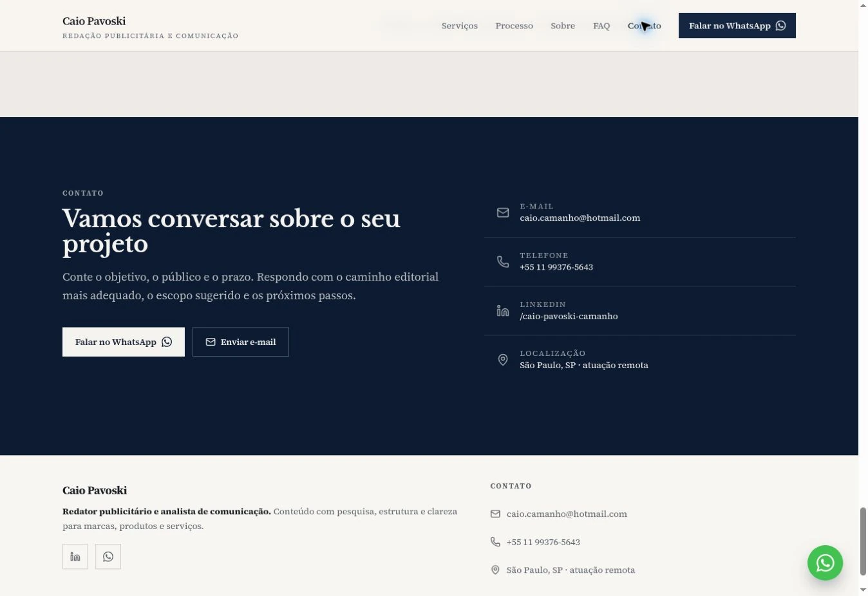868x596 pixels.
Task: Click the phone icon beside TELEFONE label
Action: click(x=503, y=261)
